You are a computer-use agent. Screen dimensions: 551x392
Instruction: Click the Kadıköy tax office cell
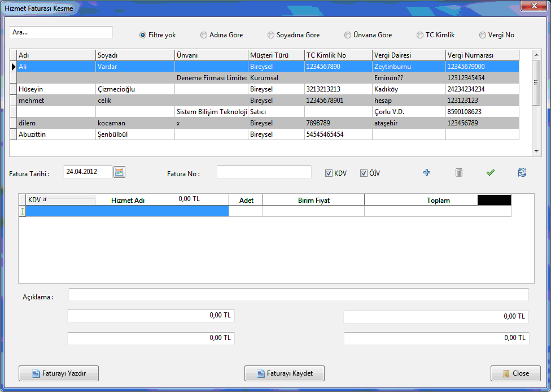coord(409,89)
